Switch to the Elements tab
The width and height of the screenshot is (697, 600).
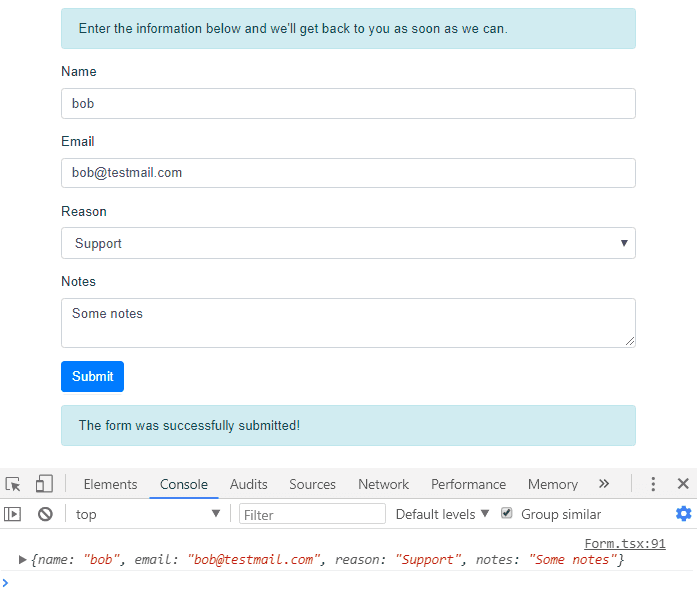110,484
